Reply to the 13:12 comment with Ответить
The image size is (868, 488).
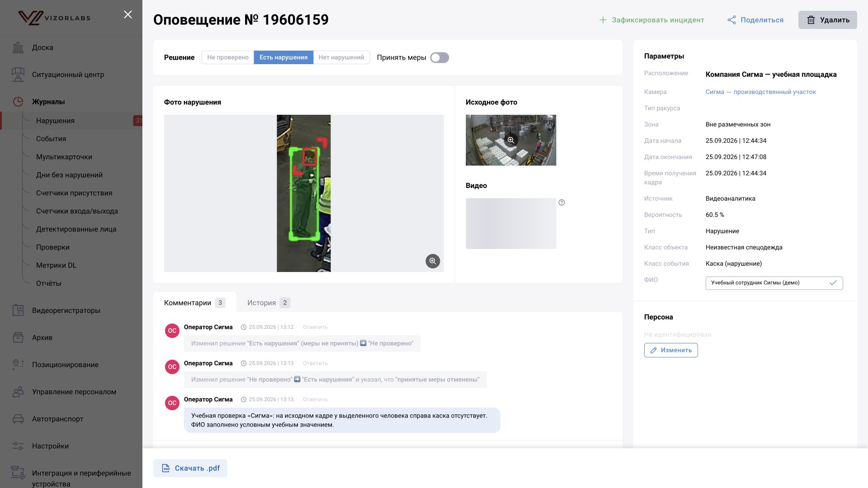(315, 327)
